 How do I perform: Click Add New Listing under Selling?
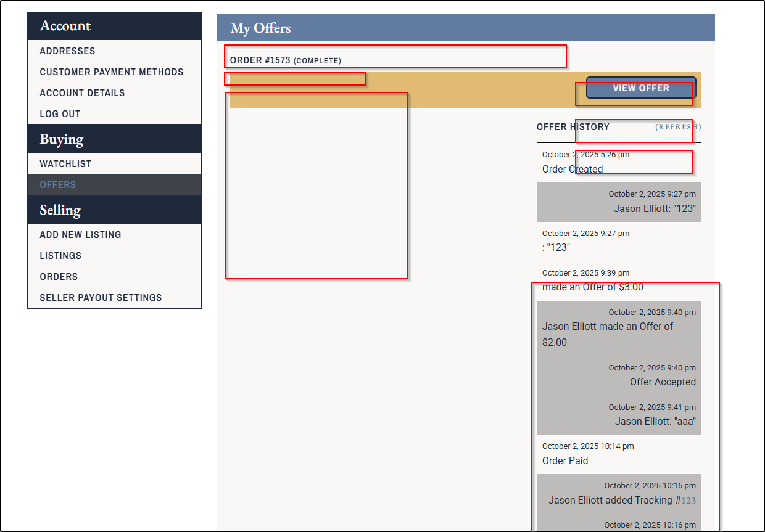coord(80,235)
